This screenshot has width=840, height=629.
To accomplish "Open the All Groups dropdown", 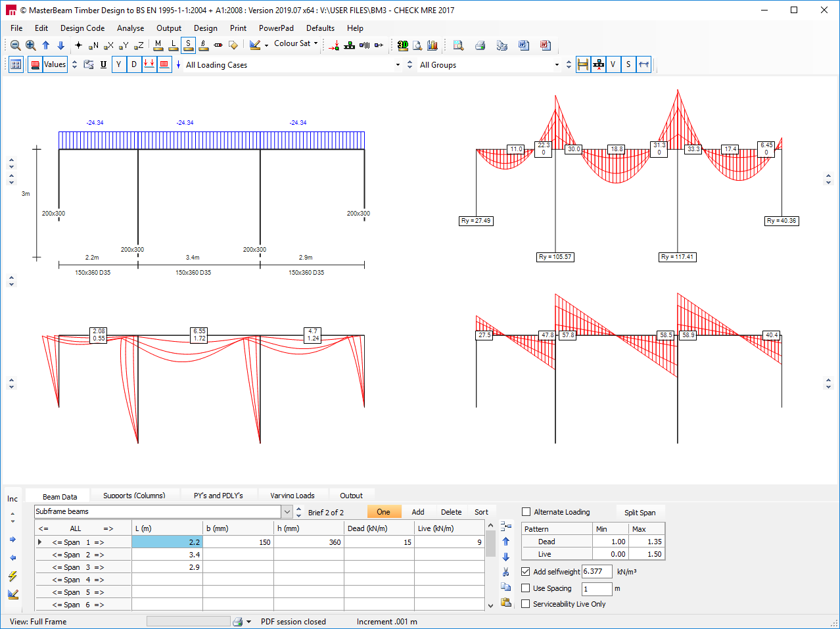I will [557, 65].
